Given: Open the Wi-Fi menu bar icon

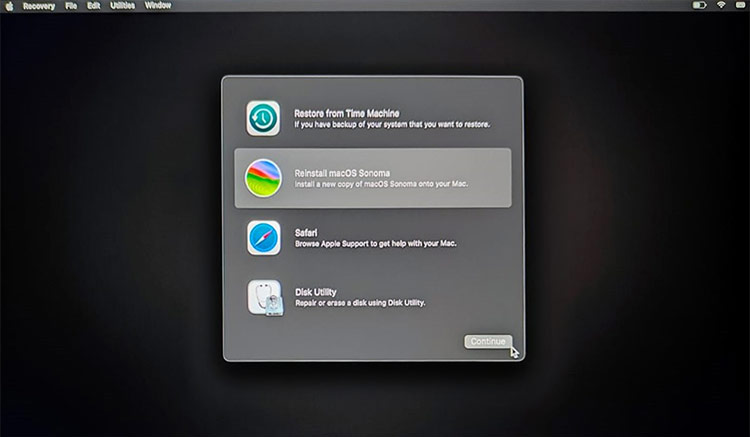Looking at the screenshot, I should point(719,6).
